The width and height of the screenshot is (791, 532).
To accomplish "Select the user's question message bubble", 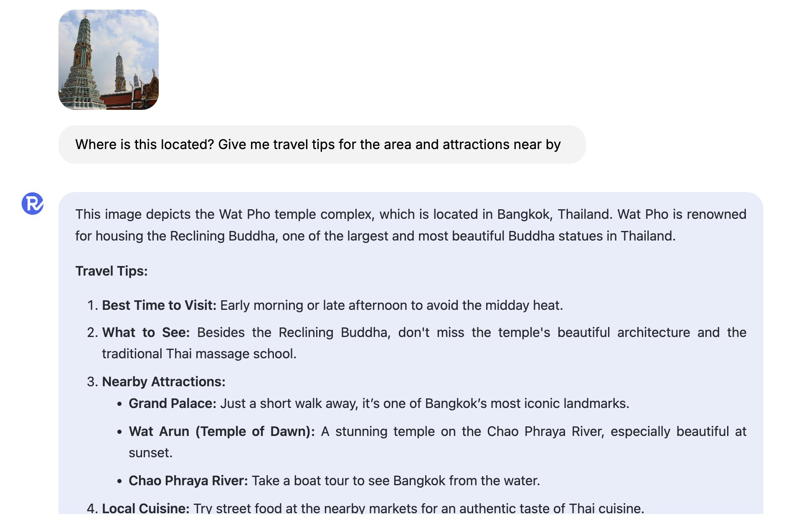I will [322, 144].
